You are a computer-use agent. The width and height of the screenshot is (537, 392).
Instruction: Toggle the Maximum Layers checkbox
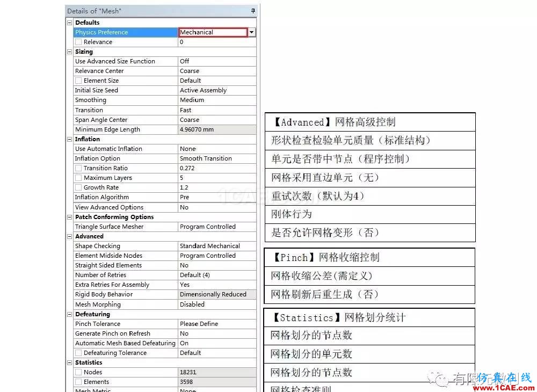point(78,178)
